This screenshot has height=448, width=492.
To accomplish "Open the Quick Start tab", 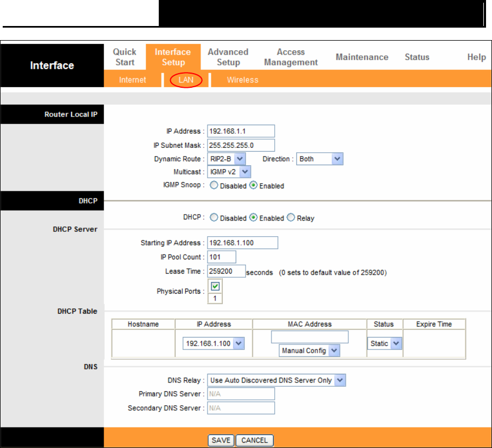I will 125,57.
